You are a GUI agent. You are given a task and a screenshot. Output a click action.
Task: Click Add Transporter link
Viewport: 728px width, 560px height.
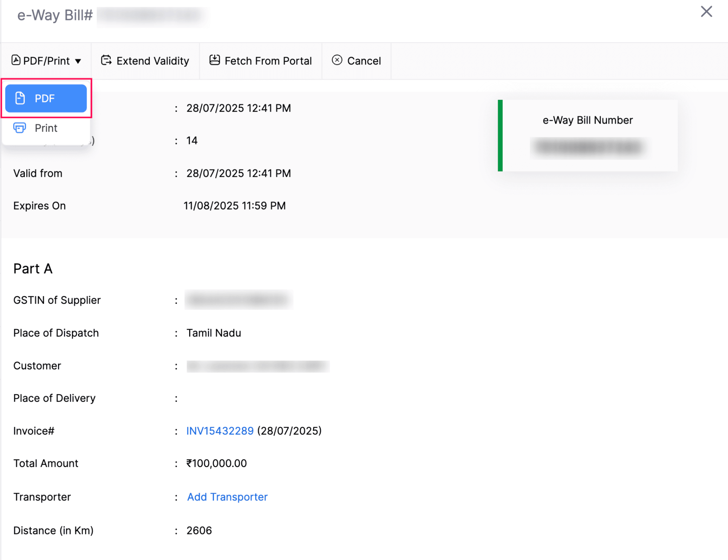227,497
